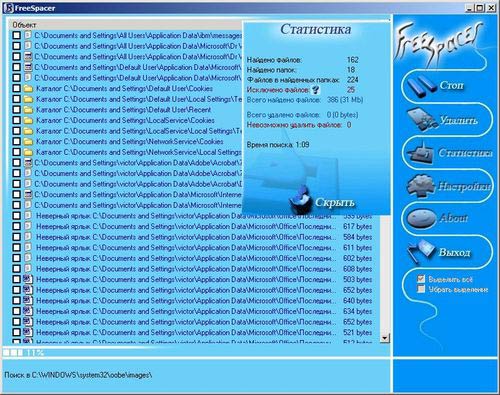
Task: Select the 634 bytes shortcut row text
Action: (186, 311)
